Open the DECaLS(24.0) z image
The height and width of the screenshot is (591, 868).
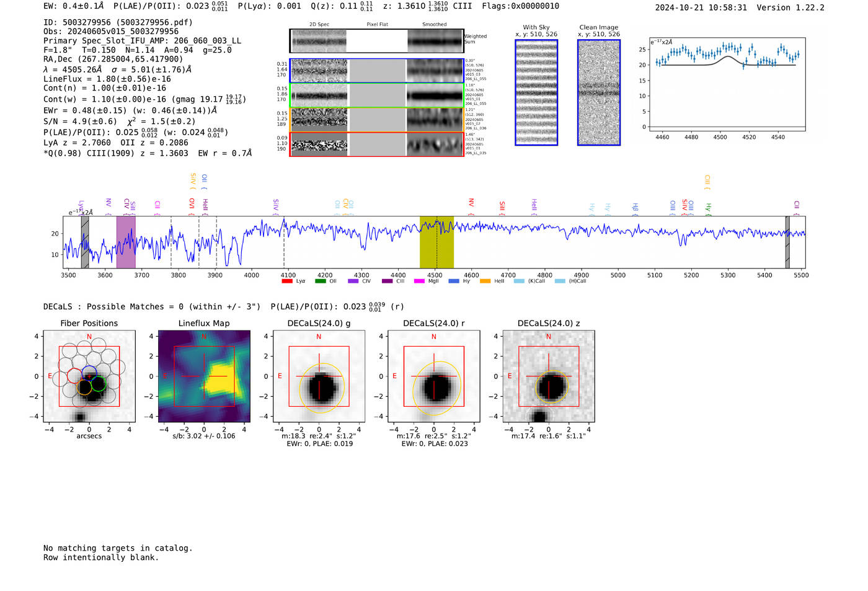coord(549,376)
